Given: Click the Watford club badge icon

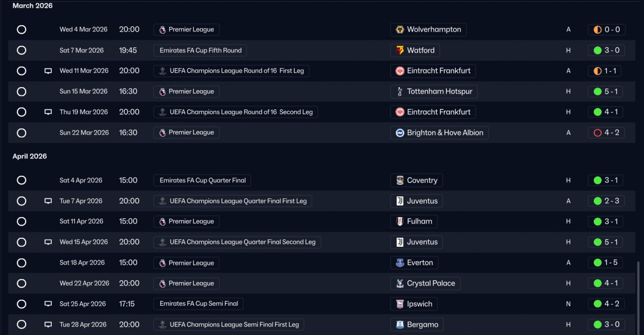Looking at the screenshot, I should click(400, 50).
